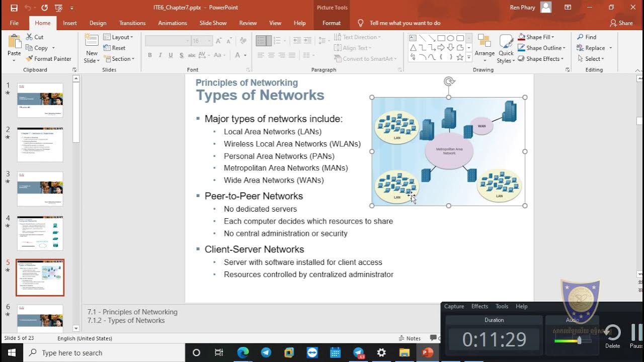Image resolution: width=644 pixels, height=362 pixels.
Task: Choose the triangle shape in gallery
Action: click(x=413, y=47)
